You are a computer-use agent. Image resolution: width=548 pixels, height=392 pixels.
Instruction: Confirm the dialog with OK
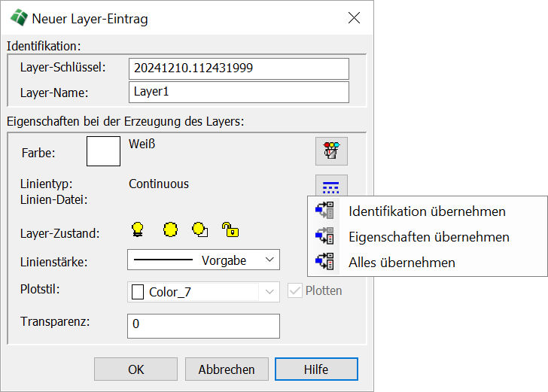click(x=135, y=369)
